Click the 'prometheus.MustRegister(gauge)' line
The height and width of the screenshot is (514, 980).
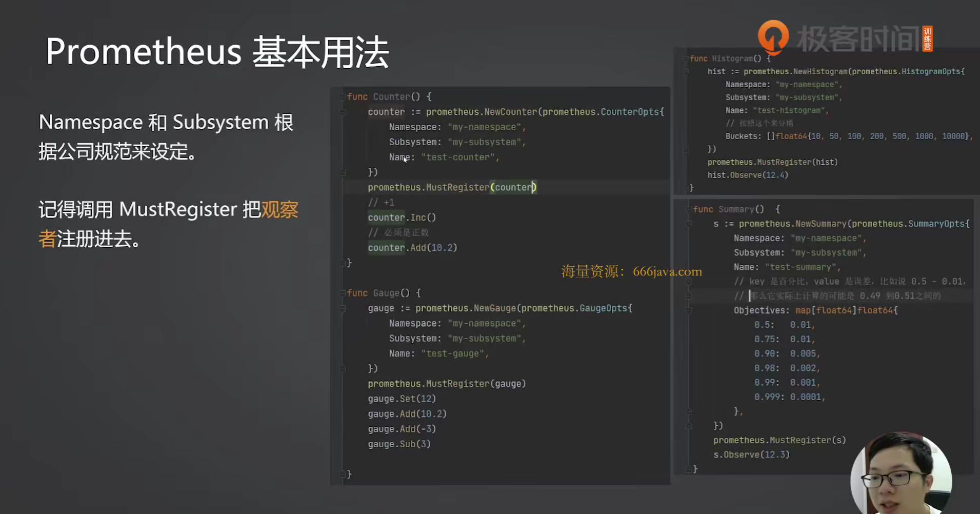click(x=447, y=384)
